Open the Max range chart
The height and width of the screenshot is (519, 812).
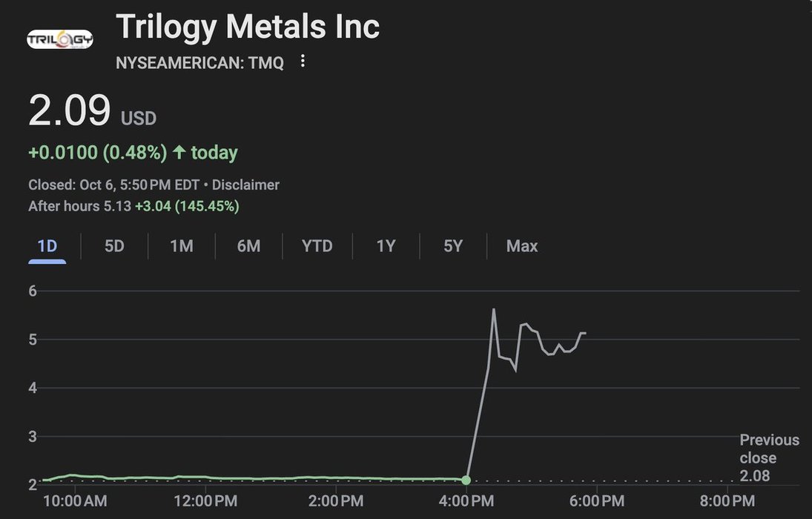[522, 246]
